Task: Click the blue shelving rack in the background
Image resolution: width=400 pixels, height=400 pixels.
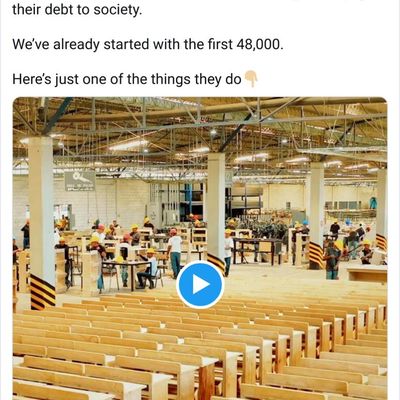Action: click(188, 200)
